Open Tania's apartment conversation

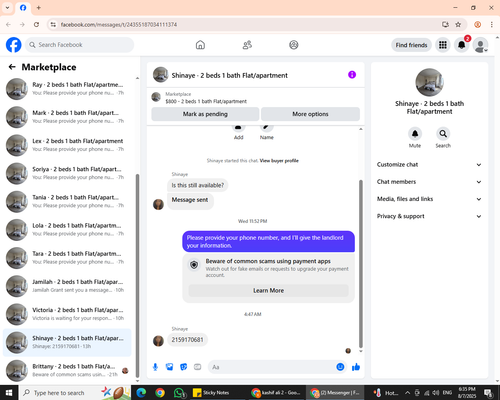[x=67, y=202]
